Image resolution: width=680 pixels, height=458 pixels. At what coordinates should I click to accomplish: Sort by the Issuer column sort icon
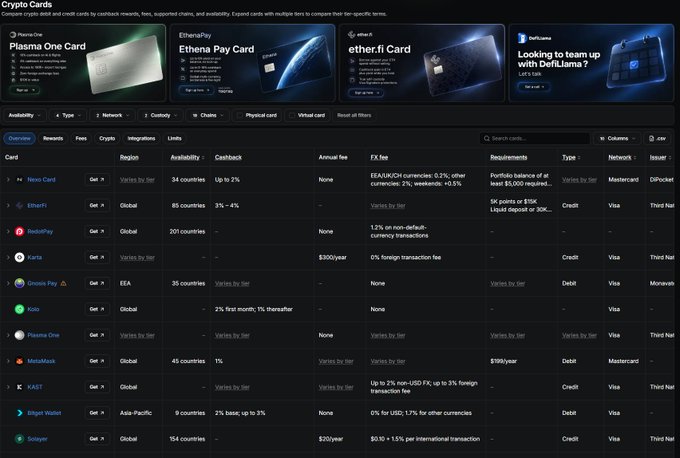coord(670,157)
